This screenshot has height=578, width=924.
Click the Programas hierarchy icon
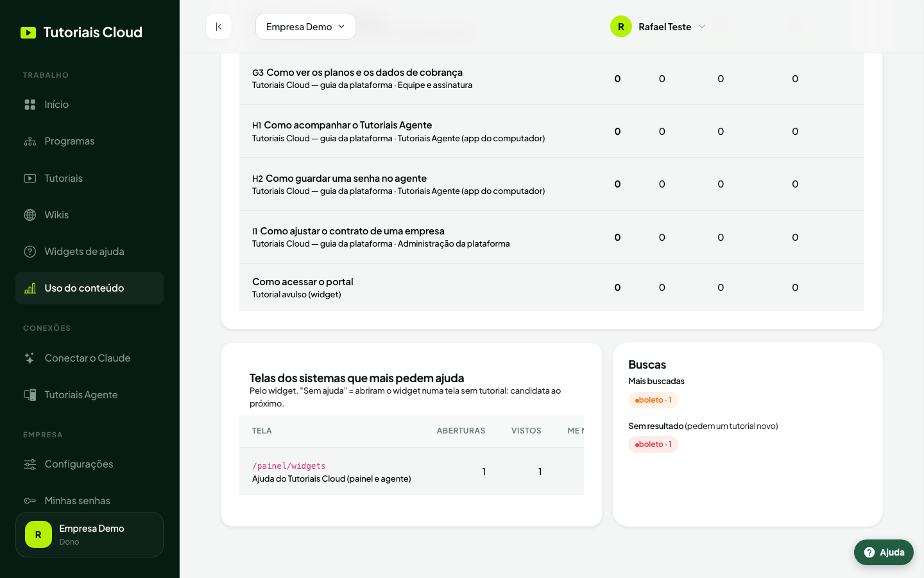(x=30, y=141)
